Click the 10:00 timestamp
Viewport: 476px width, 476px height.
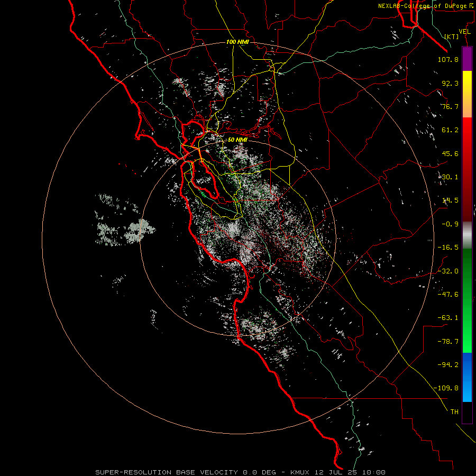[374, 472]
